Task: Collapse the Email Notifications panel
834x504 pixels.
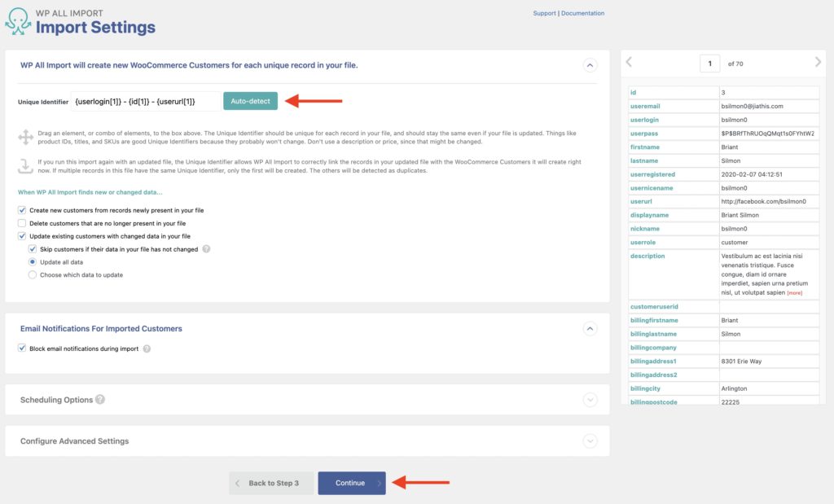Action: tap(590, 329)
